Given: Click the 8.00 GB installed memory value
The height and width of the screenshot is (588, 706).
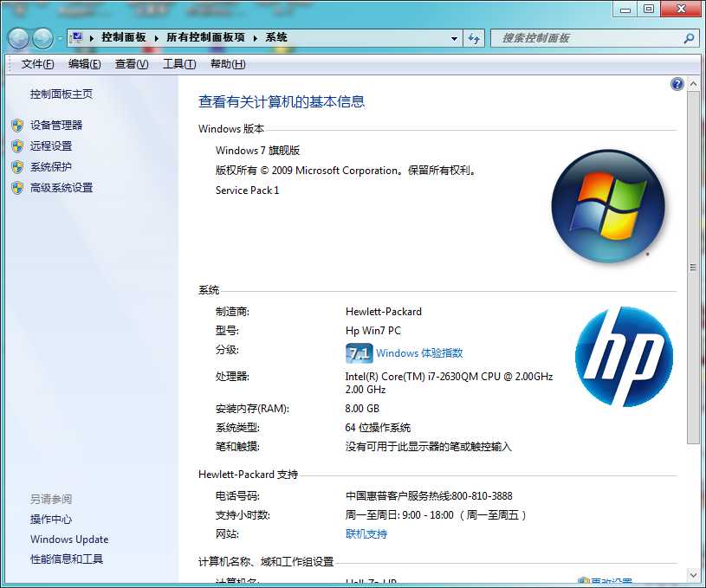Looking at the screenshot, I should pos(362,409).
